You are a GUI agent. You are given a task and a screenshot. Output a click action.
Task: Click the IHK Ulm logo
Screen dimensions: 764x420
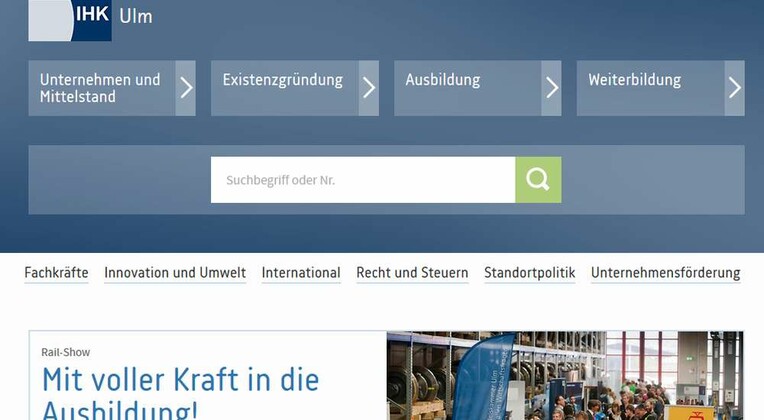(x=91, y=20)
